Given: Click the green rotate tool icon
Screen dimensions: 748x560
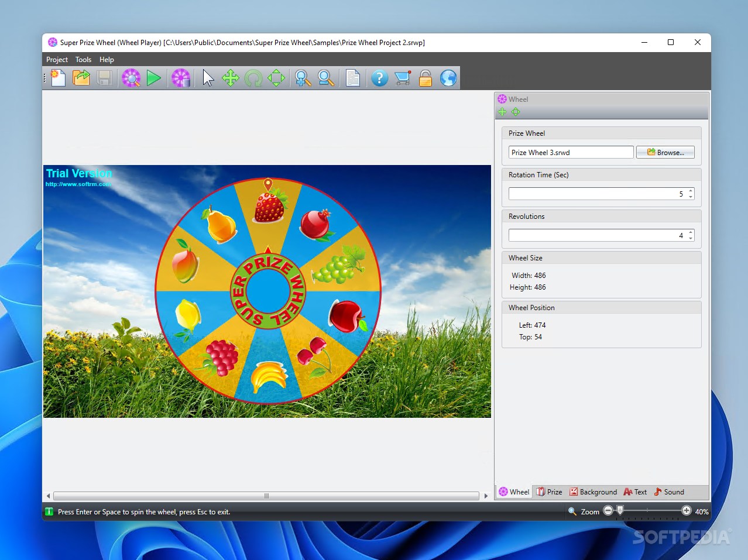Looking at the screenshot, I should pos(253,78).
